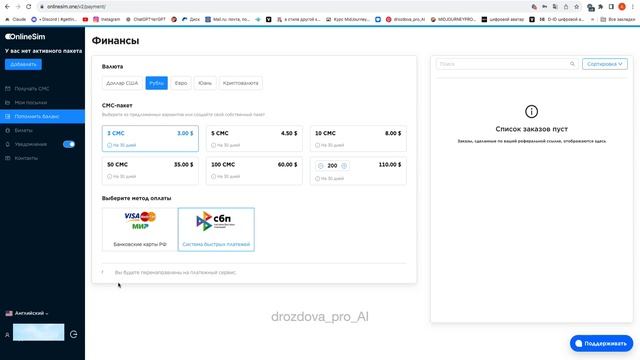The height and width of the screenshot is (360, 640).
Task: Click the Билеты sidebar icon
Action: coord(8,130)
